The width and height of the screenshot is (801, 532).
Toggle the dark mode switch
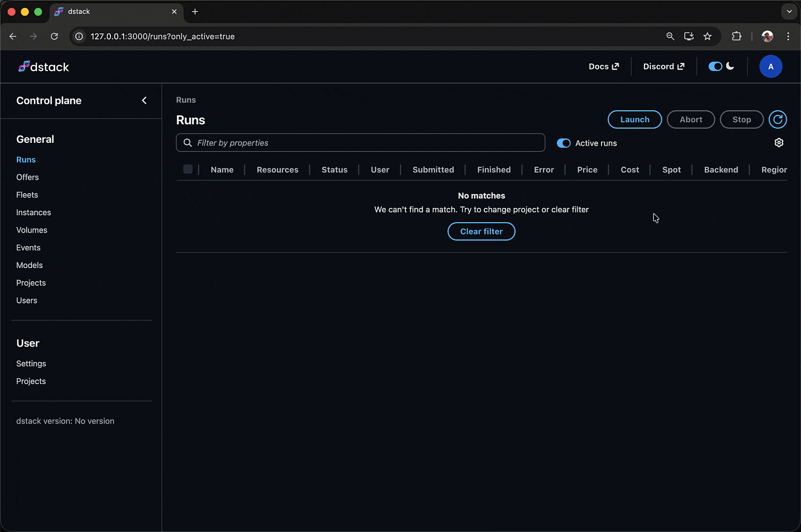click(x=715, y=66)
